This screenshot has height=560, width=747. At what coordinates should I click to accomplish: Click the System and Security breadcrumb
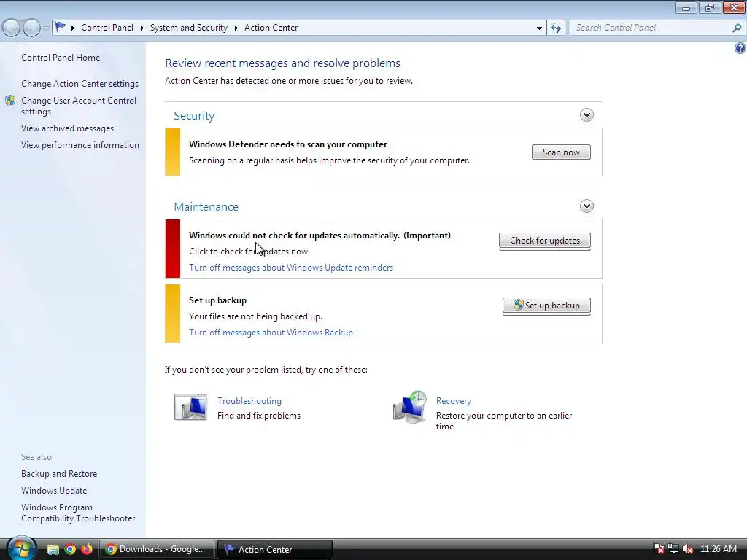pyautogui.click(x=189, y=28)
